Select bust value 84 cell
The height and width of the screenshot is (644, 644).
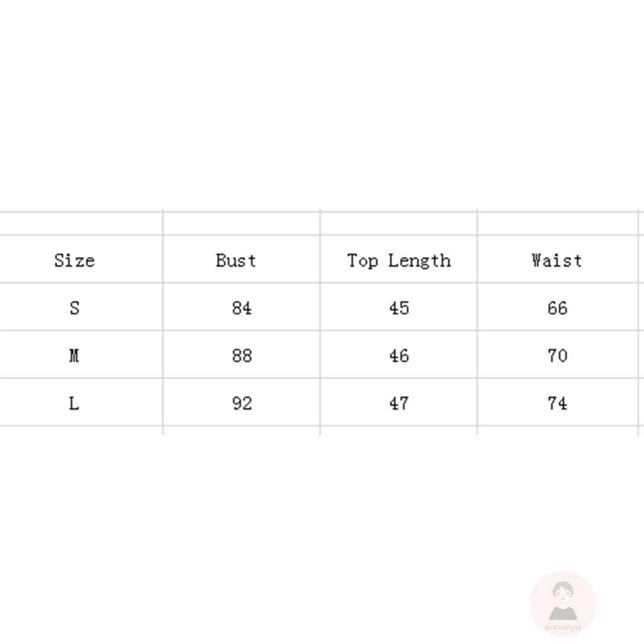[x=241, y=308]
